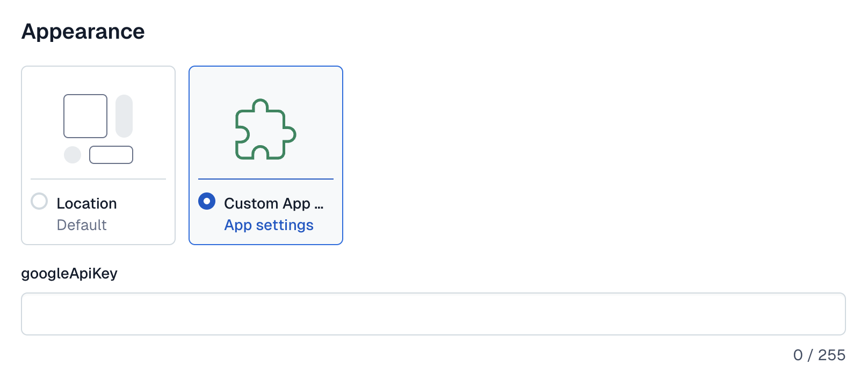Open App settings
The width and height of the screenshot is (868, 386).
pos(269,225)
